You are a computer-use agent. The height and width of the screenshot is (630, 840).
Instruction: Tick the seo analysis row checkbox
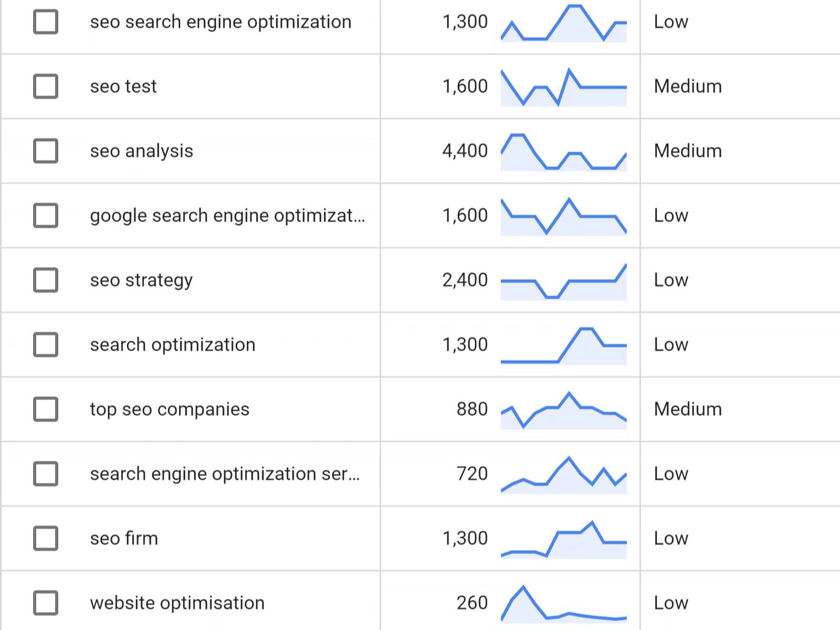[46, 151]
